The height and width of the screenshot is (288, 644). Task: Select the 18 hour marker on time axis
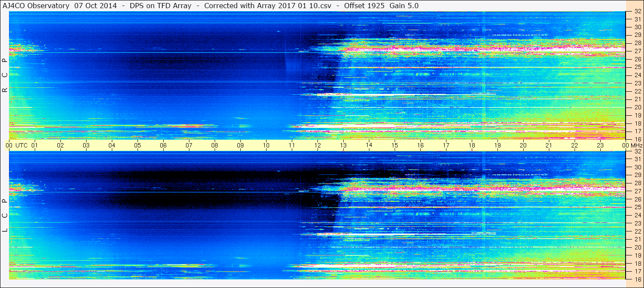472,146
